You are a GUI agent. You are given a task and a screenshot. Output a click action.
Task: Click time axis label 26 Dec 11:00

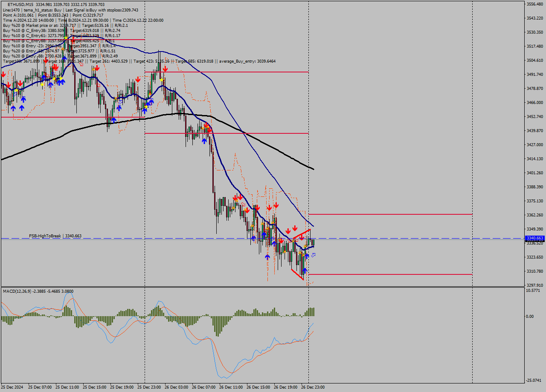coord(231,387)
